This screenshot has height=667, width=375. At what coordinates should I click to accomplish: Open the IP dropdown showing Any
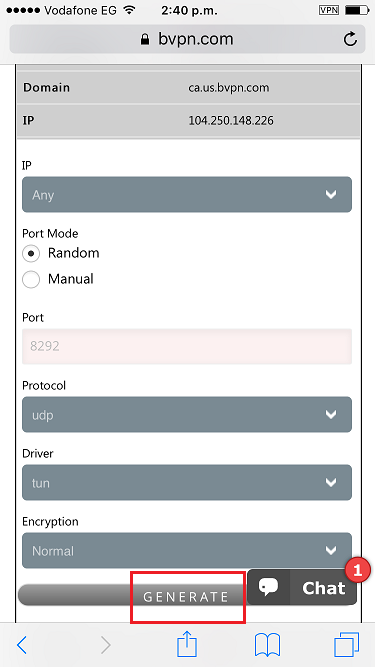click(187, 194)
